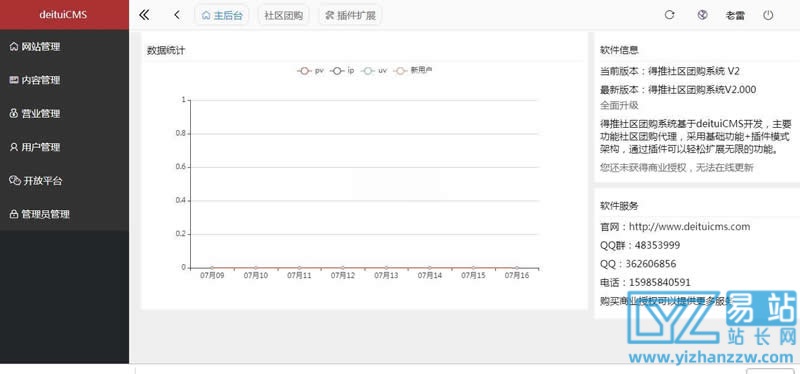Image resolution: width=800 pixels, height=374 pixels.
Task: Click the 07月12 data point on chart
Action: tap(342, 268)
